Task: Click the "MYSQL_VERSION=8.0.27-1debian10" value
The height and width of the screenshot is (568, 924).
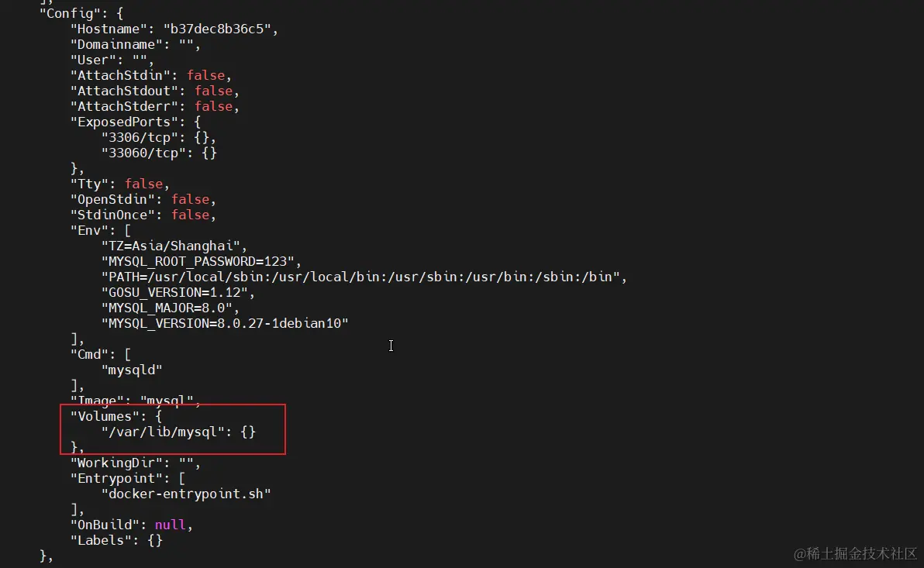Action: point(225,323)
